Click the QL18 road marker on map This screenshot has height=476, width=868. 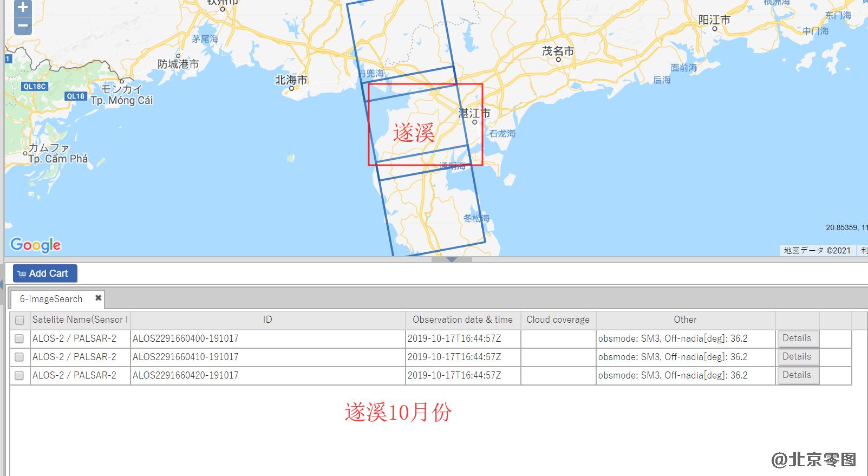[75, 96]
